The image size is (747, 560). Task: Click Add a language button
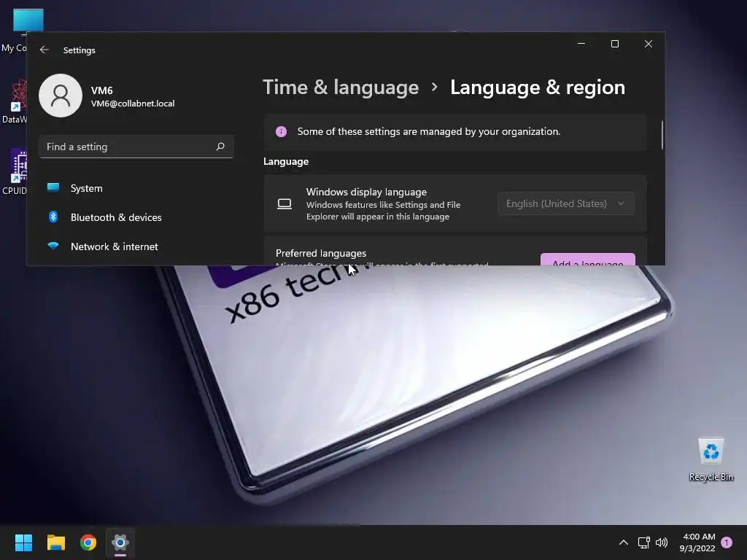click(x=588, y=260)
